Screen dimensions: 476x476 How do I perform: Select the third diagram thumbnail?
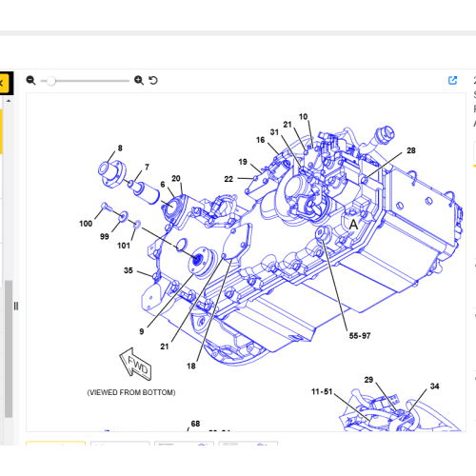coord(184,443)
